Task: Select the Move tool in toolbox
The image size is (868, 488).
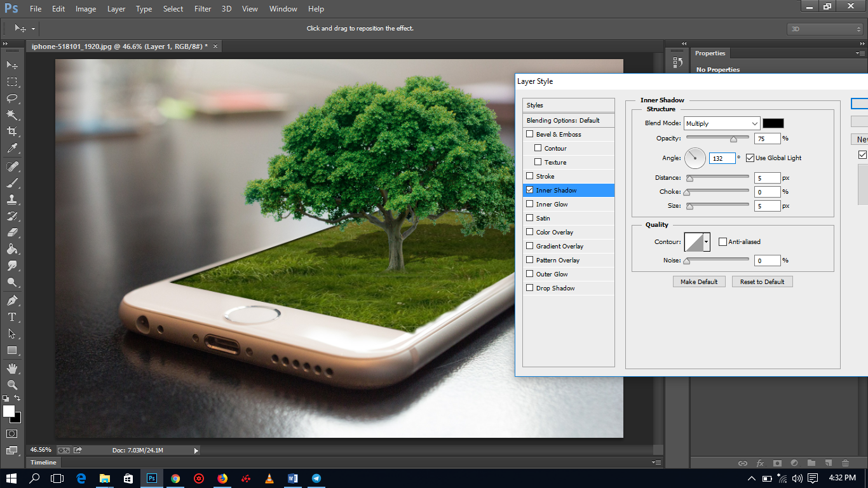Action: pos(12,65)
